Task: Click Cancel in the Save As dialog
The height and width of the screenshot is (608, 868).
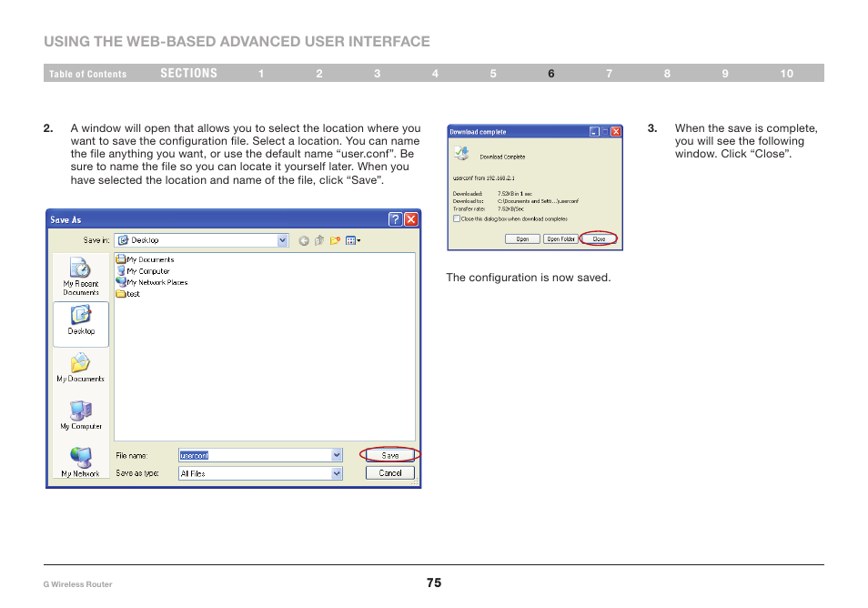Action: coord(389,473)
